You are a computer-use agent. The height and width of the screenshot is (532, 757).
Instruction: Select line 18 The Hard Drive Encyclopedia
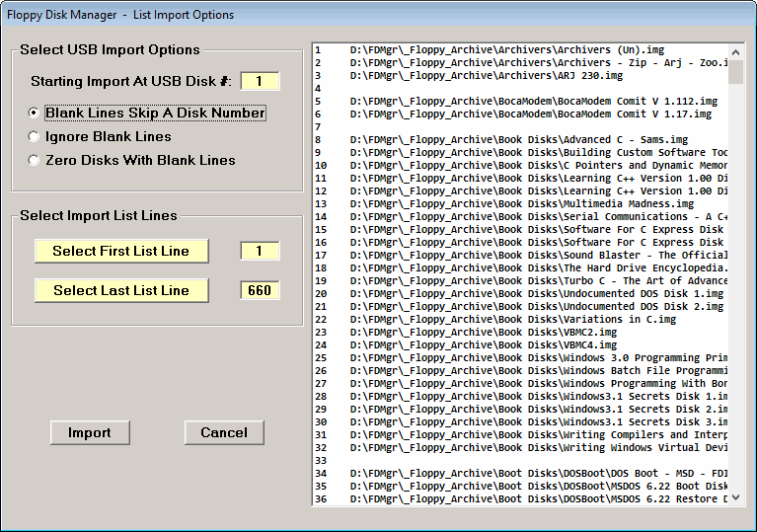click(x=520, y=267)
